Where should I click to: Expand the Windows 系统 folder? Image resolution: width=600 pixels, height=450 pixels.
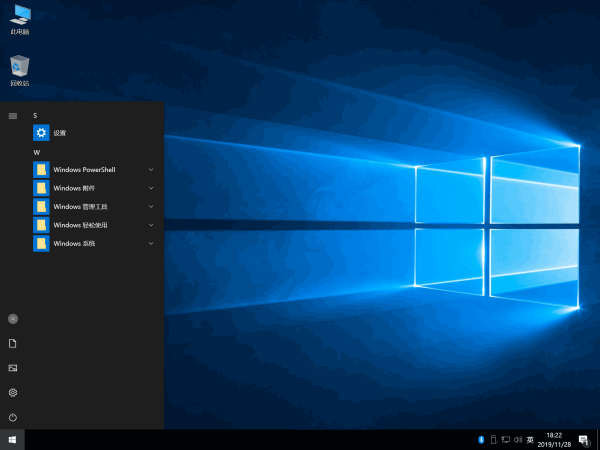151,243
